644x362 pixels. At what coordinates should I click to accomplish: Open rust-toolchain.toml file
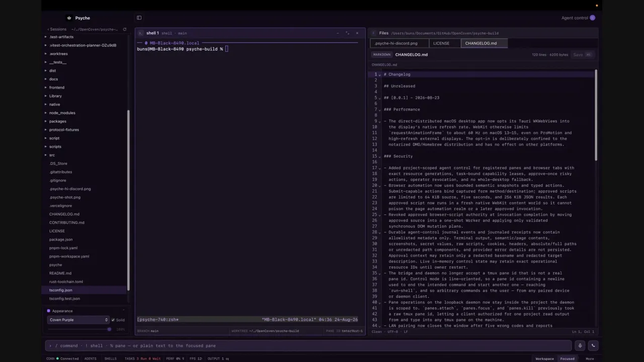66,282
